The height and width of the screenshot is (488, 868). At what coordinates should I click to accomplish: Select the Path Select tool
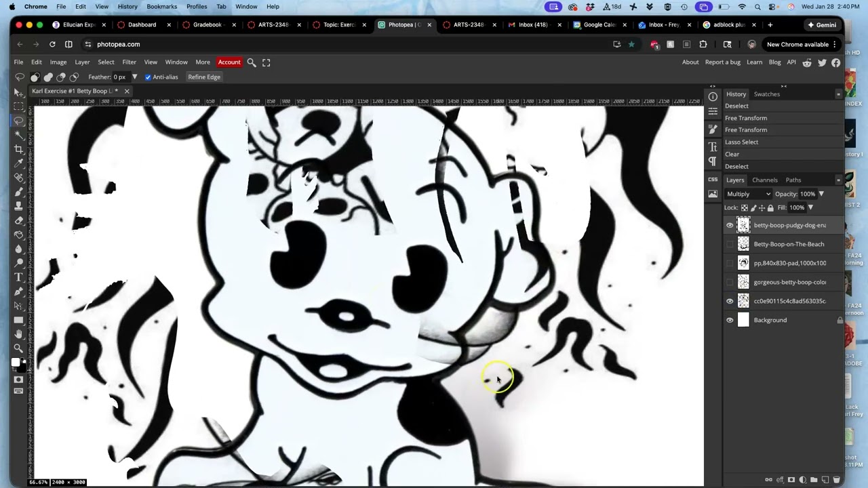(19, 306)
